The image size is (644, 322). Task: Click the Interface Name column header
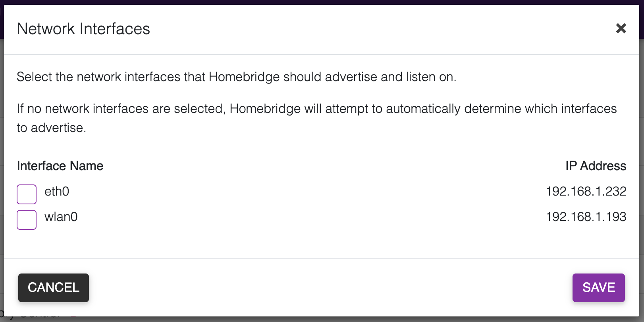point(60,166)
